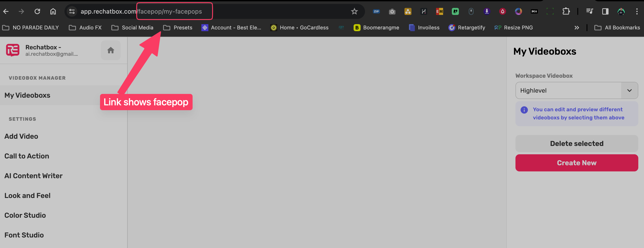Open the Invoiless bookmark

click(x=424, y=27)
